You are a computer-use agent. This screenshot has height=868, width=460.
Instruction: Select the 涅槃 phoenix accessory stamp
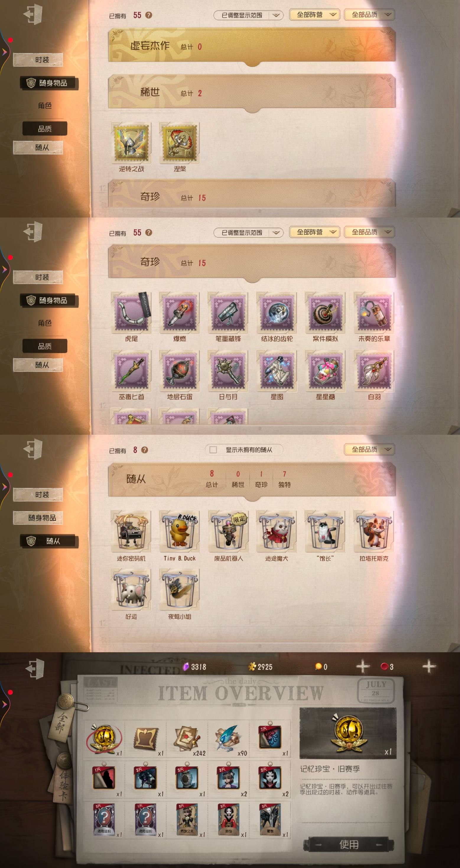tap(180, 143)
